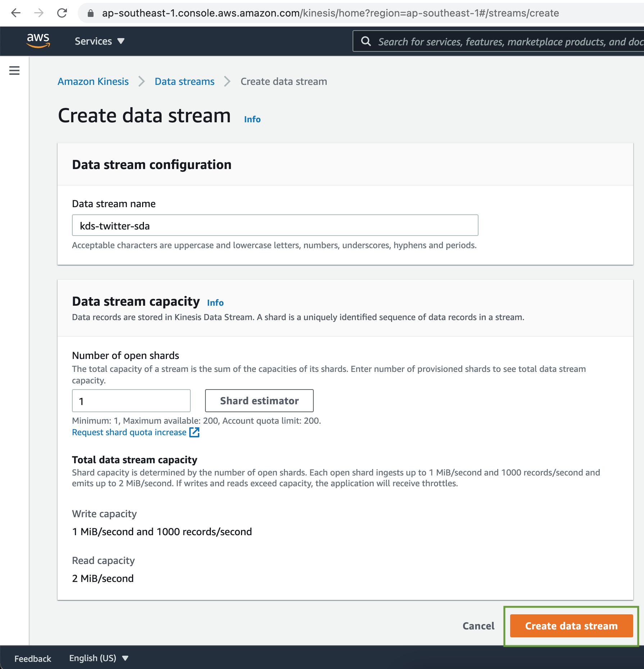The width and height of the screenshot is (644, 669).
Task: Click the 'Total data stream capacity' heading
Action: [x=135, y=460]
